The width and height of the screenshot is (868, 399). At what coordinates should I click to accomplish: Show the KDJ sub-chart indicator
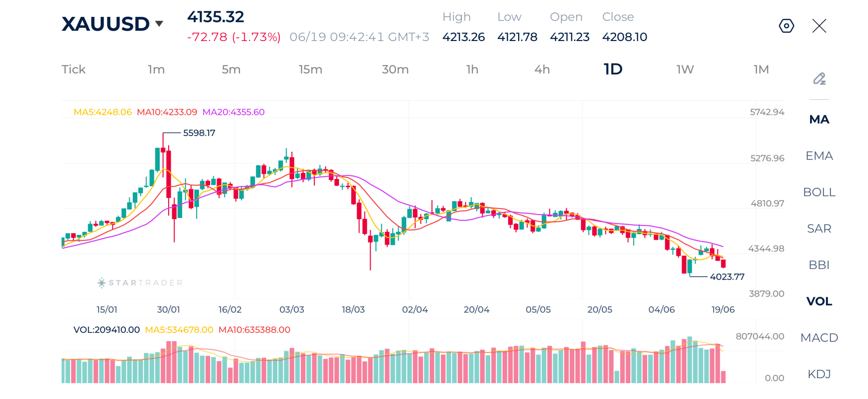tap(819, 373)
